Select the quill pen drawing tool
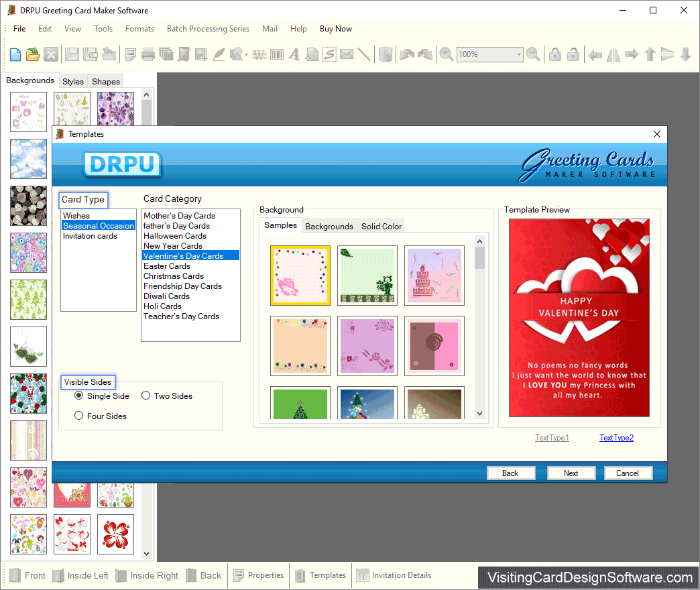 219,54
